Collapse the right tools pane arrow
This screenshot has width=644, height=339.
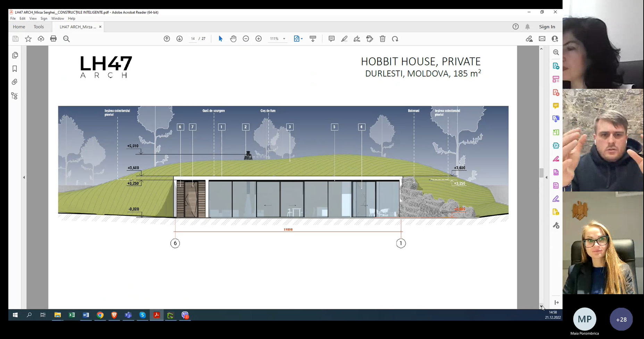(546, 177)
